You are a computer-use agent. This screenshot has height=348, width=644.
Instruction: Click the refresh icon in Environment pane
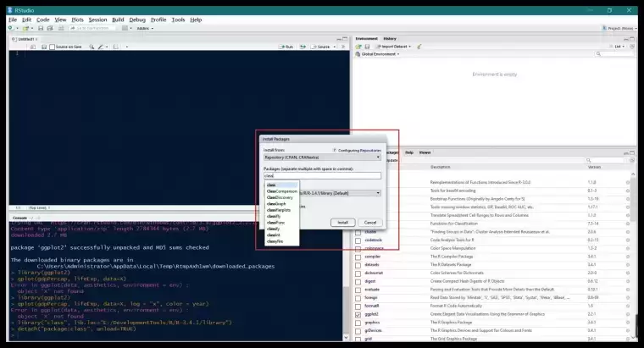(x=632, y=47)
